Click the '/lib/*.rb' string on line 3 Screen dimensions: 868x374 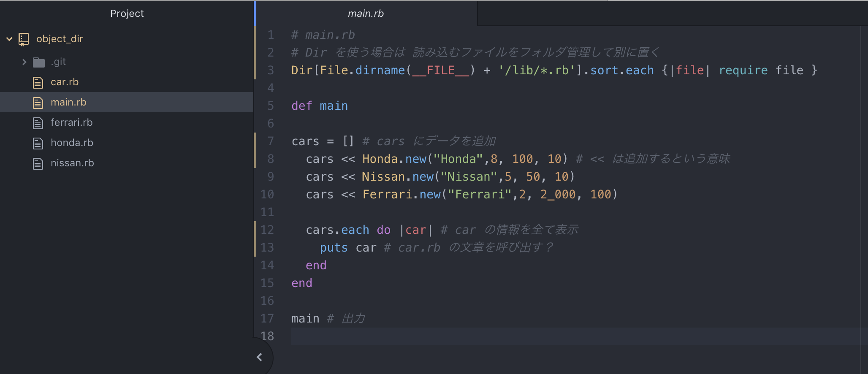pos(537,70)
